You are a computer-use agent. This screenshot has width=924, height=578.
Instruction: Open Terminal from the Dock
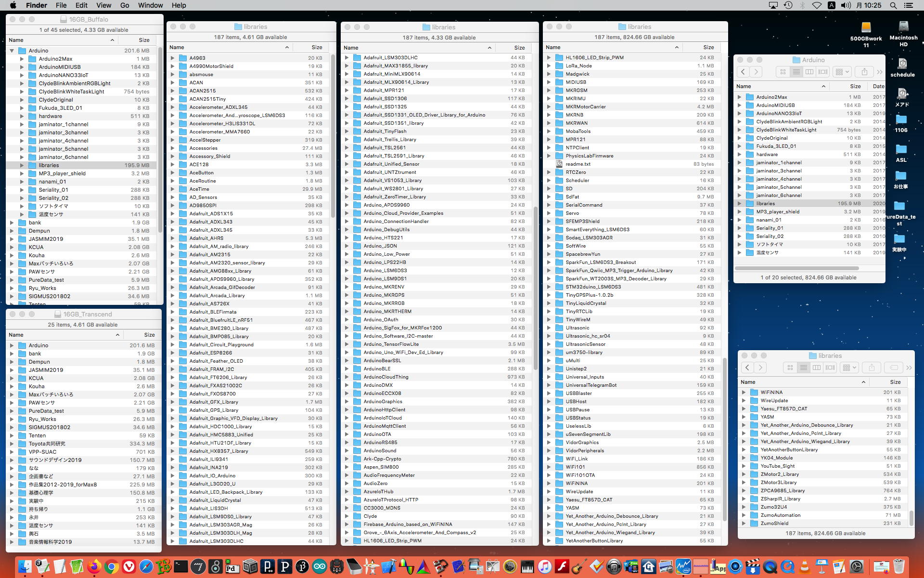pos(180,566)
